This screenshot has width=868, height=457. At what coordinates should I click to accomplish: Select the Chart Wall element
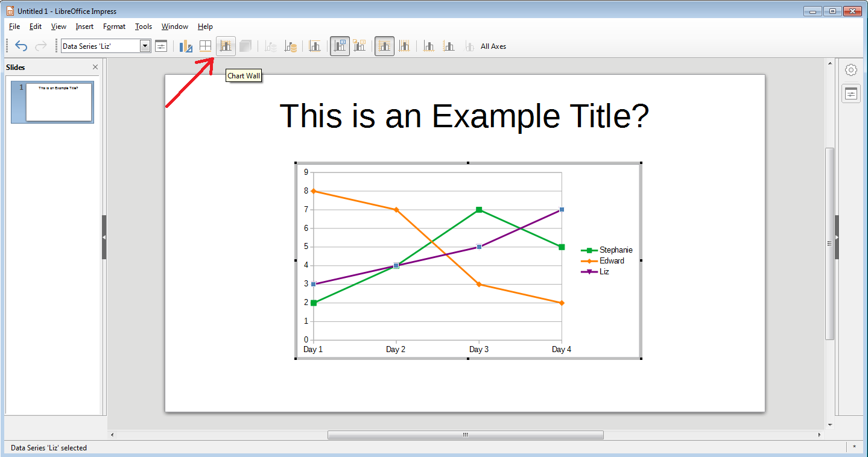click(226, 46)
